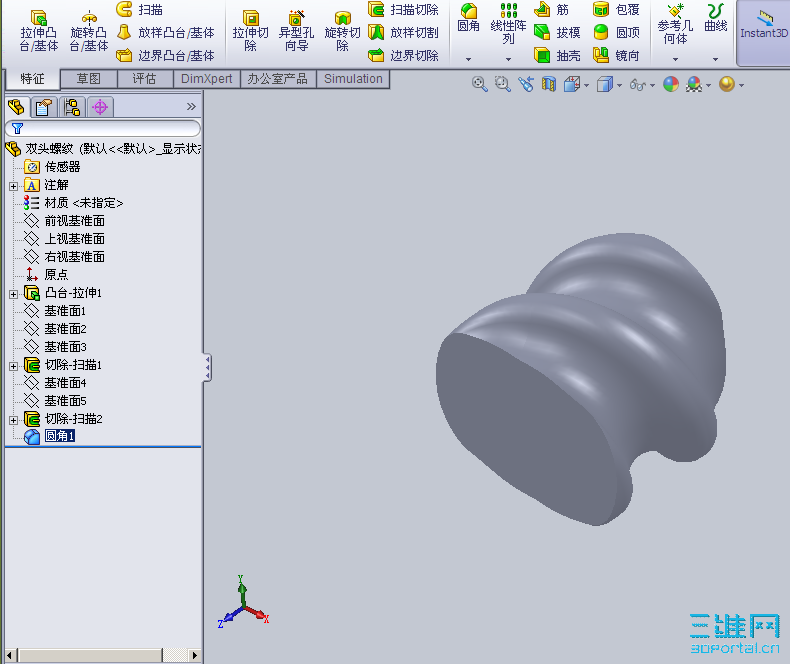Choose the 扫描 sweep tool
The height and width of the screenshot is (664, 790).
coord(140,9)
